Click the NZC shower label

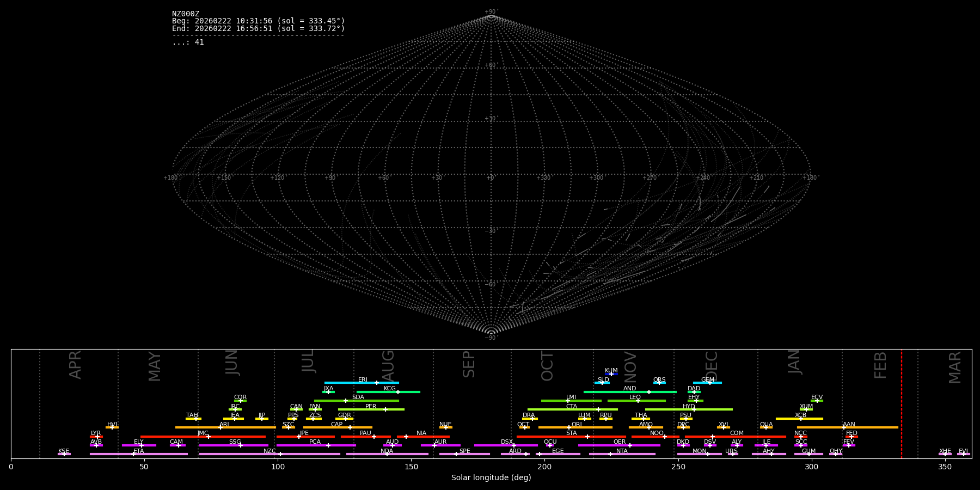[269, 451]
